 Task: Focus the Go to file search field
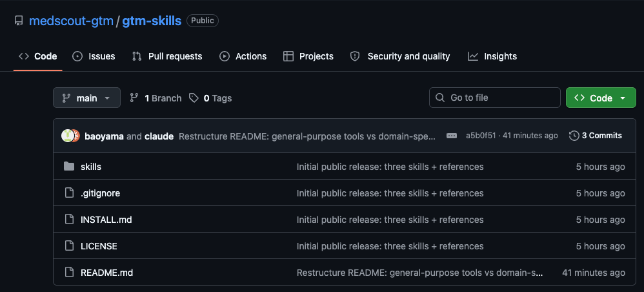[495, 98]
